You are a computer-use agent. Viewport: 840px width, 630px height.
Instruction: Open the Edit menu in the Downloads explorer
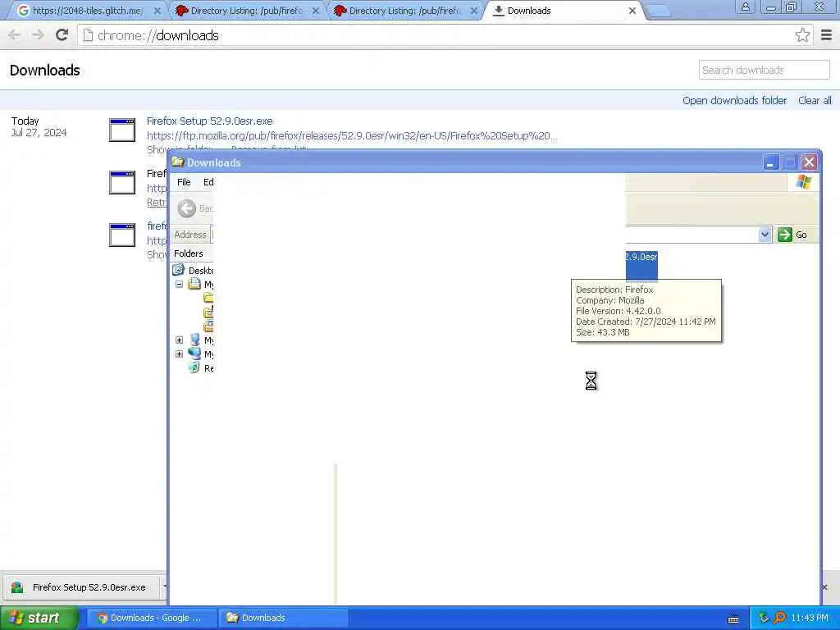point(208,182)
